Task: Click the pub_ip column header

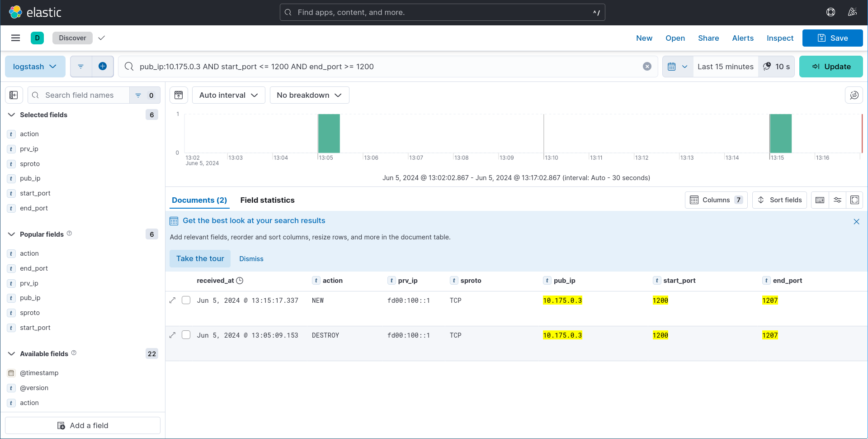Action: point(564,281)
